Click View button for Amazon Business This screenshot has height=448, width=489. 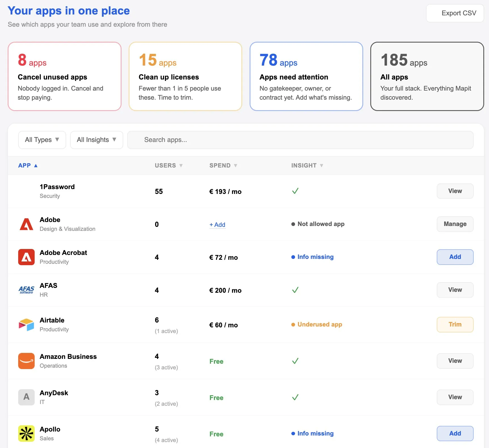pos(455,361)
